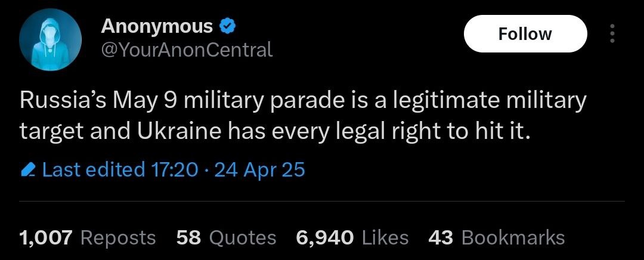
Task: Open the "Anonymous" display name link
Action: coord(157,26)
